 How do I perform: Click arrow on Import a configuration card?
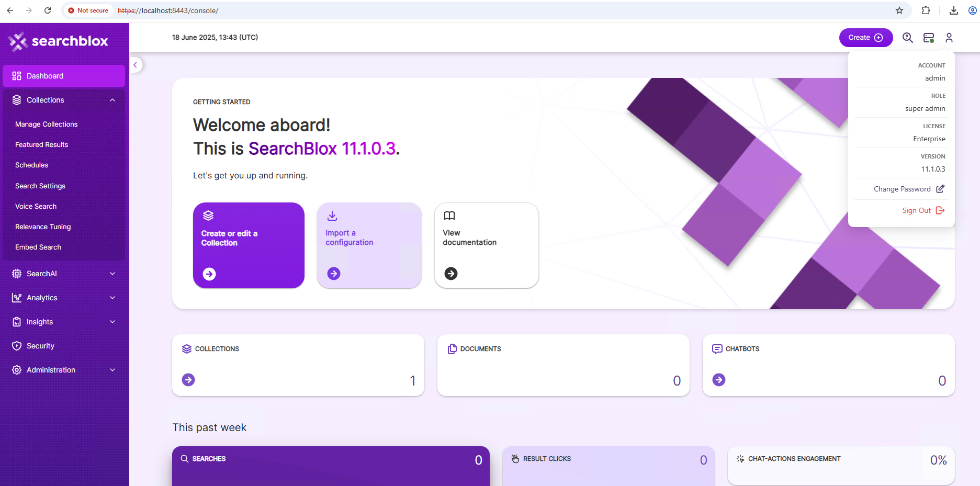[334, 274]
